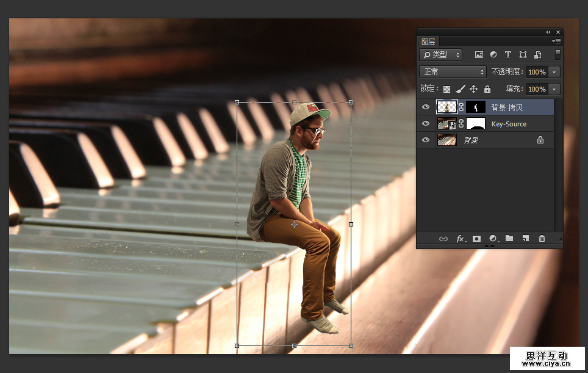Screen dimensions: 588x373
Task: Click the delete layer trash icon
Action: point(542,239)
